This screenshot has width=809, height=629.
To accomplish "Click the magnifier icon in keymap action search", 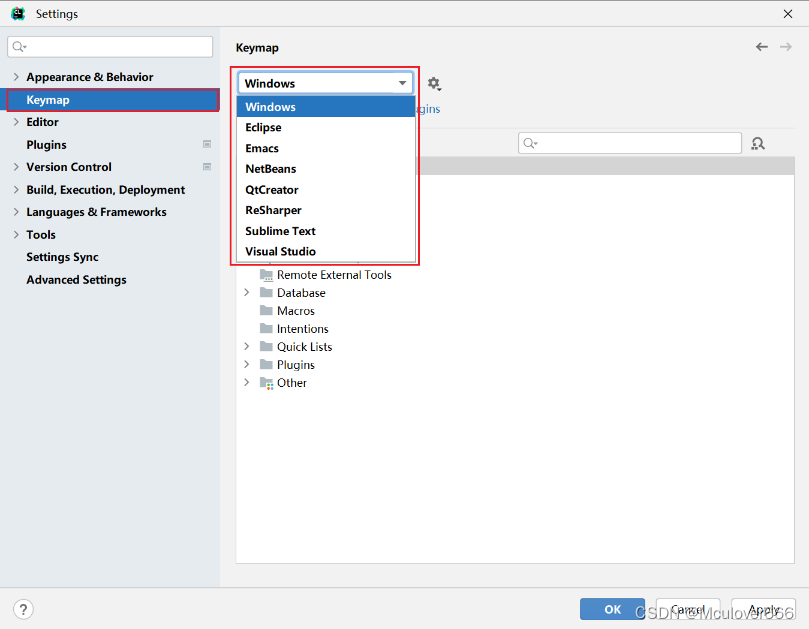I will pyautogui.click(x=530, y=143).
